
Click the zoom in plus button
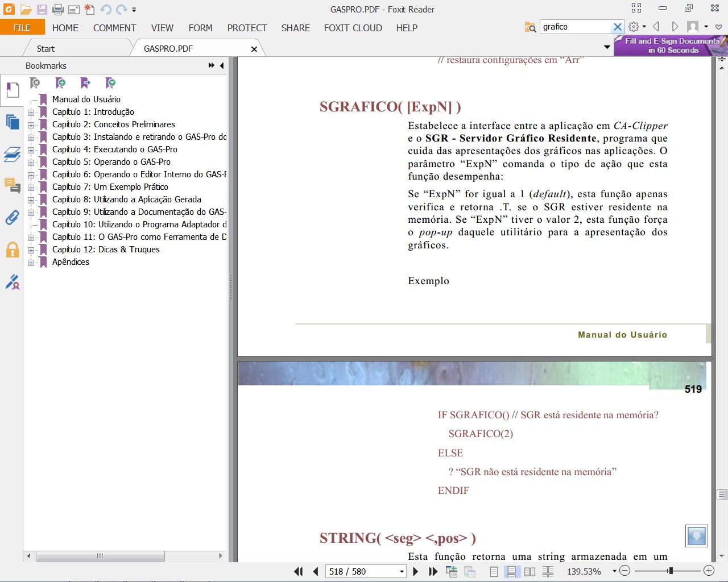[x=709, y=571]
